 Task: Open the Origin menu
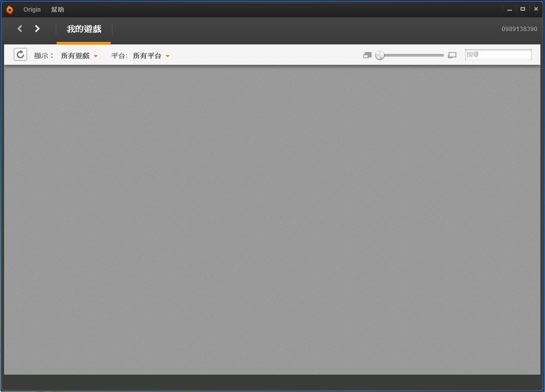32,10
